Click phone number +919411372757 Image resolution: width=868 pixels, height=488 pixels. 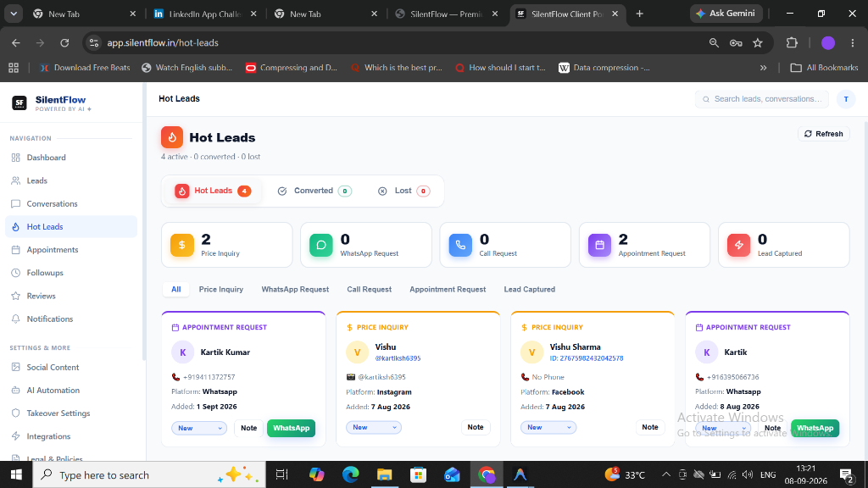tap(209, 377)
